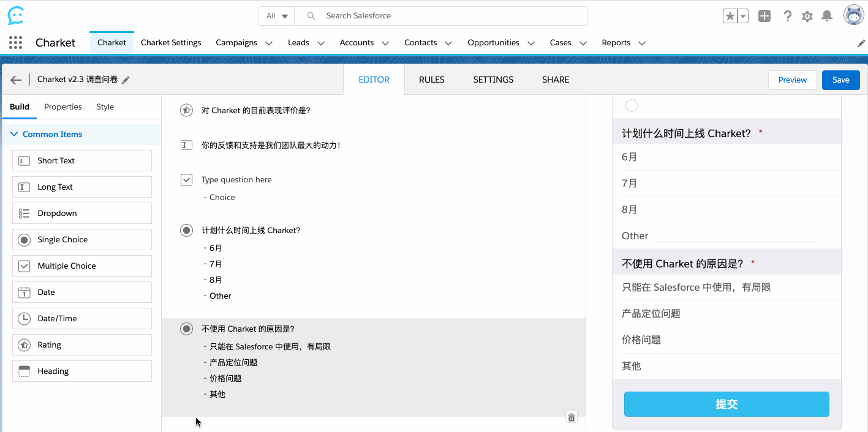The image size is (868, 432).
Task: Click the Preview button
Action: pos(793,80)
